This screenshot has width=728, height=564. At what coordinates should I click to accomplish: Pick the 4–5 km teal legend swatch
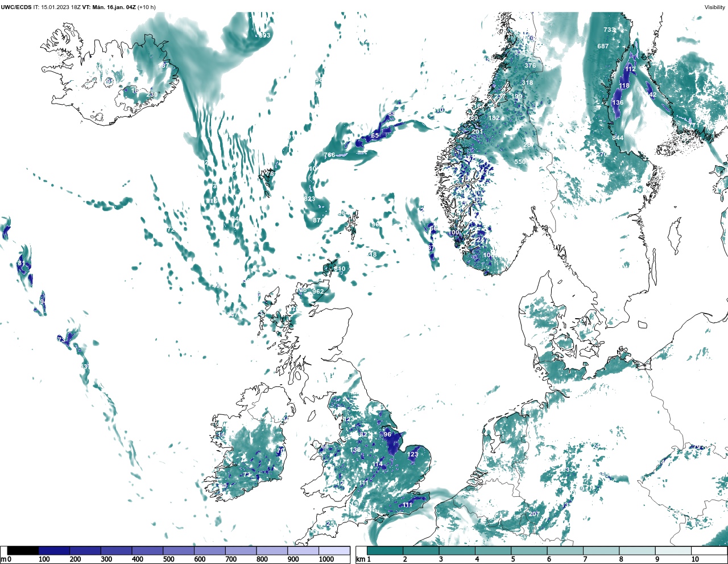coord(493,550)
